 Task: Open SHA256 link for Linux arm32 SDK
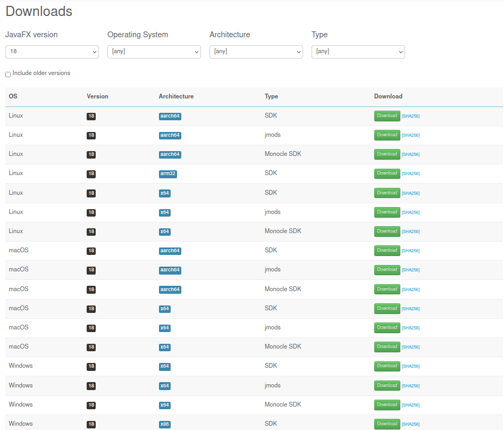click(411, 173)
